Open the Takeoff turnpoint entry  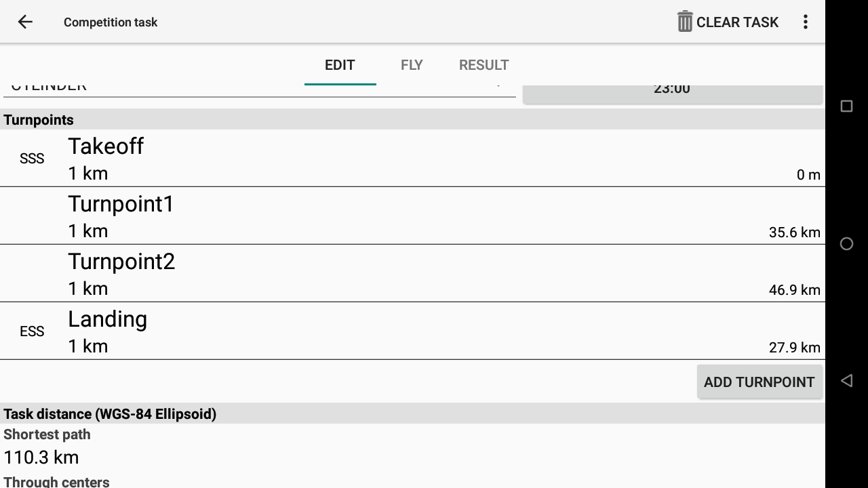(412, 158)
